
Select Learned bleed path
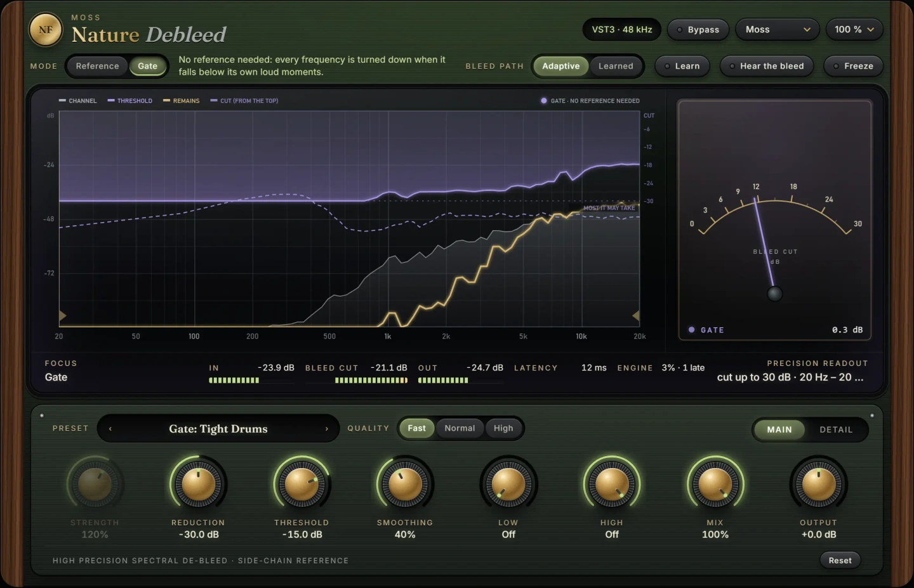pos(616,66)
